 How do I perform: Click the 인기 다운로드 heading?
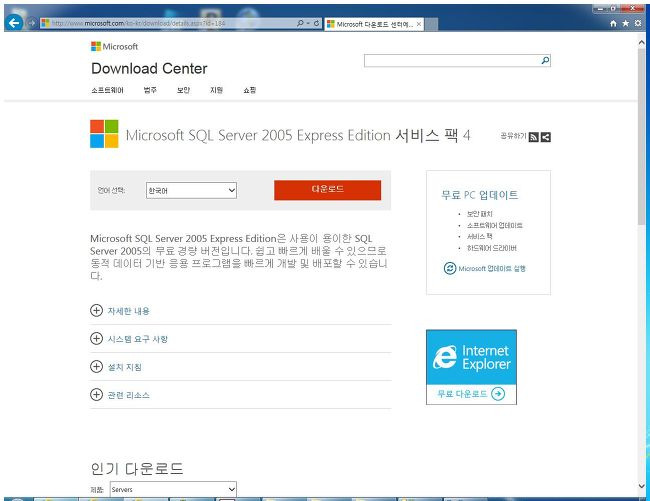[x=137, y=469]
